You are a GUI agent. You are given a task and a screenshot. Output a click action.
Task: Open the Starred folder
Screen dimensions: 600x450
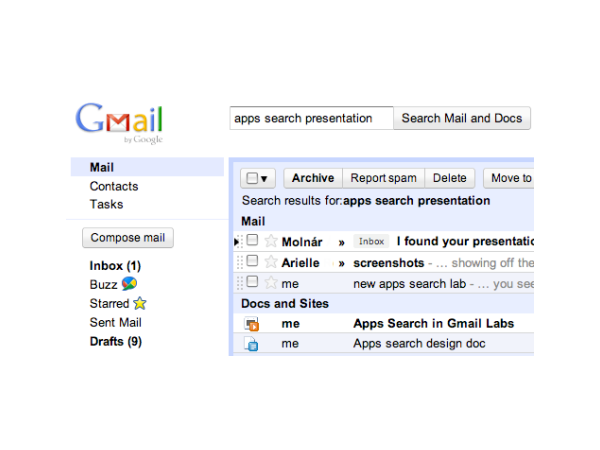[x=109, y=303]
